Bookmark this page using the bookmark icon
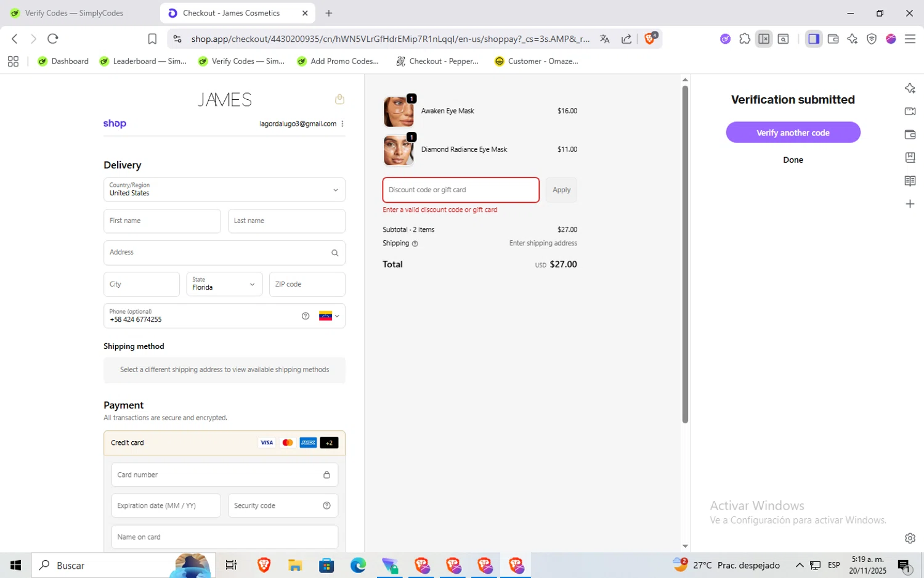The image size is (924, 578). point(152,39)
